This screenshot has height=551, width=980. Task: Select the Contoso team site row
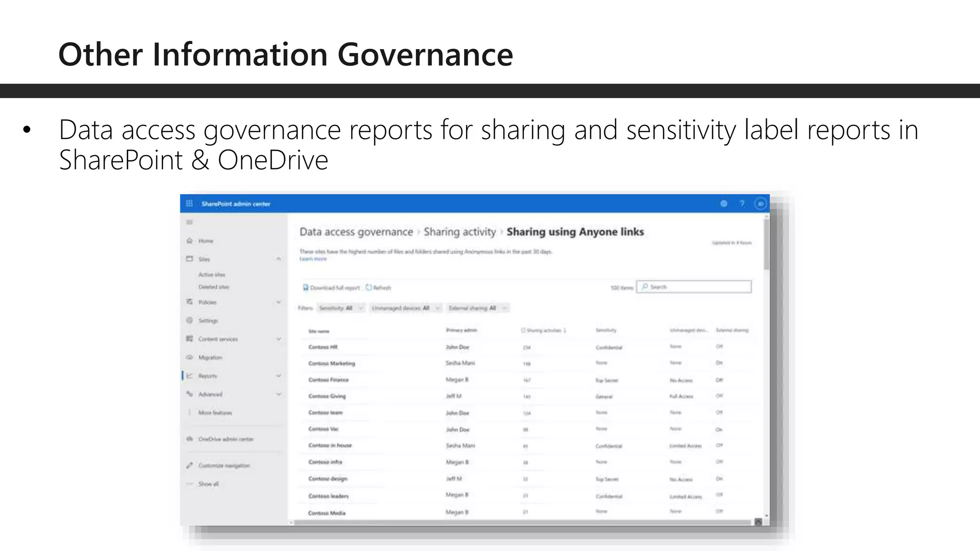526,412
